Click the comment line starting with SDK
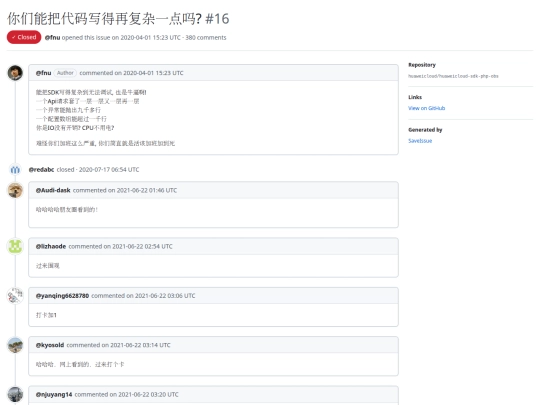540x405 pixels. [x=91, y=92]
